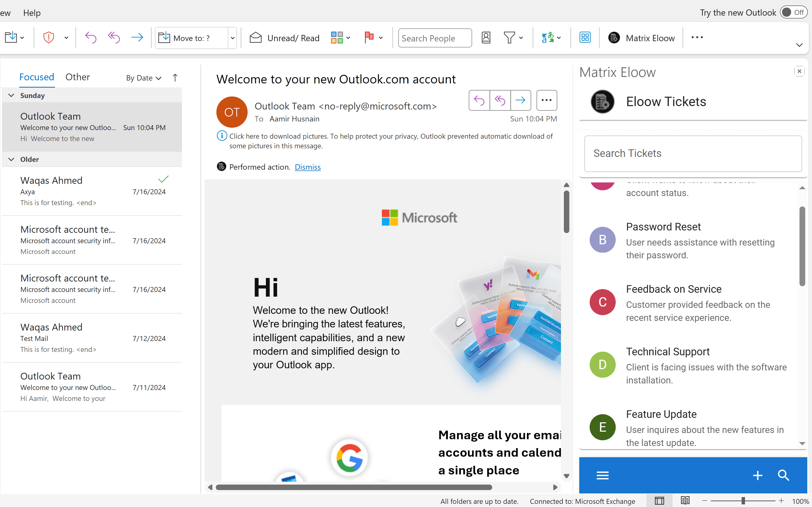Expand the ribbon with chevron
This screenshot has height=507, width=812.
(x=799, y=45)
